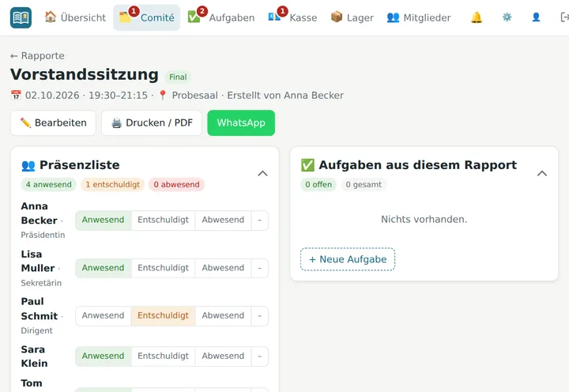The image size is (569, 392).
Task: Open settings via gear icon
Action: pyautogui.click(x=507, y=17)
